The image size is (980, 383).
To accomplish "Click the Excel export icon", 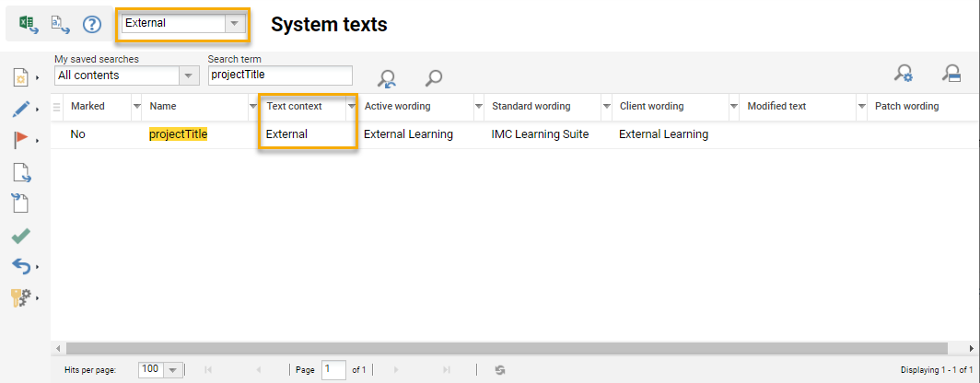I will click(29, 24).
